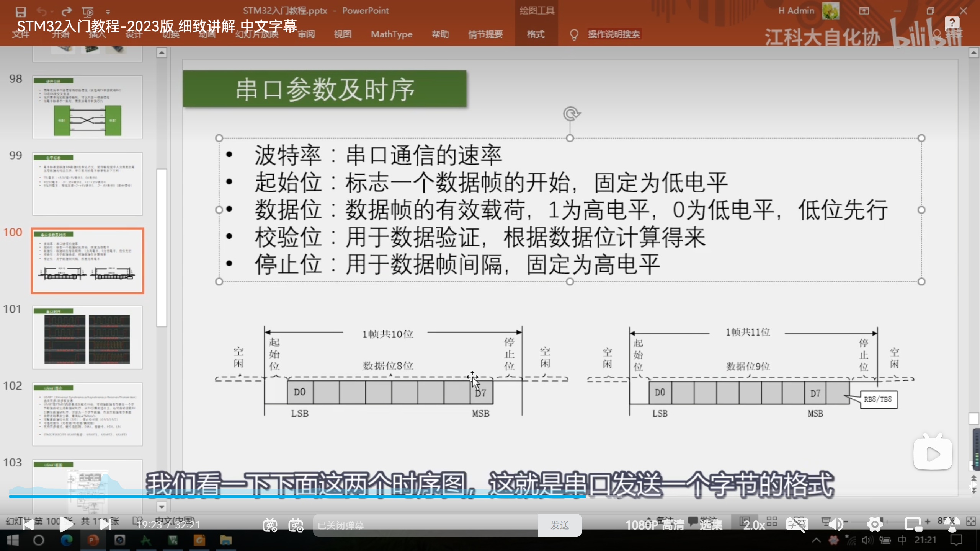
Task: Open the 选集 episode list
Action: (x=711, y=525)
